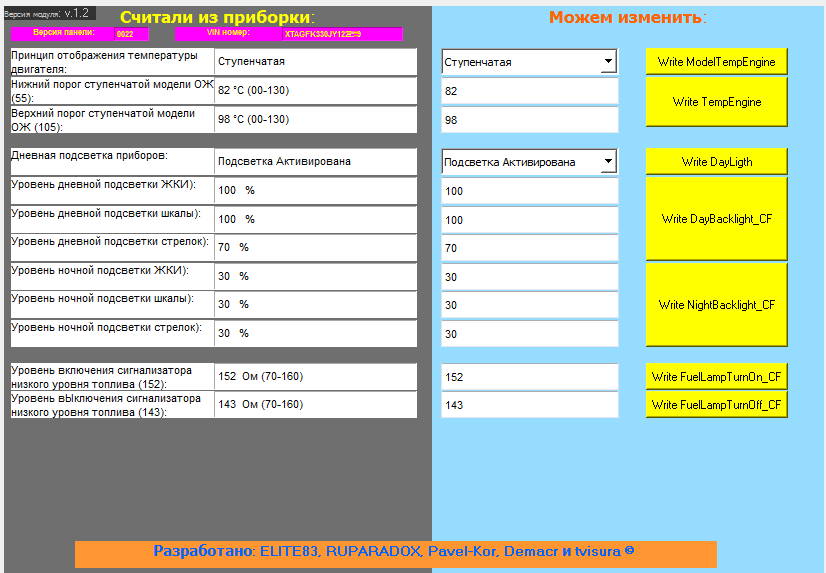Viewport: 826px width, 573px height.
Task: Click Write FuelLampTurnOn_CF button
Action: (x=716, y=377)
